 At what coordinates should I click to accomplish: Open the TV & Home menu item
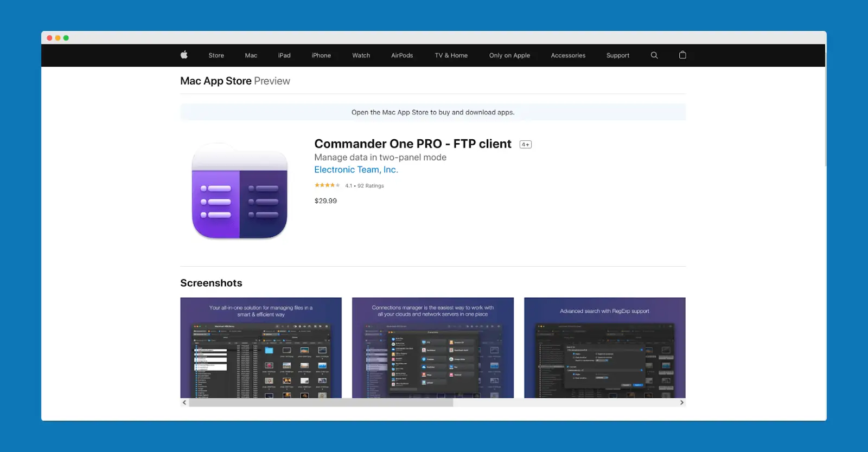click(451, 55)
